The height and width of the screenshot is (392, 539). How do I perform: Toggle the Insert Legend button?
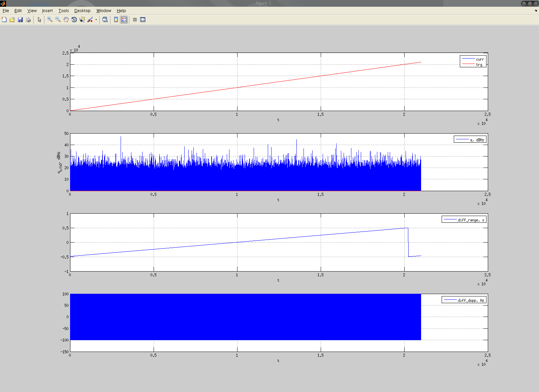[x=124, y=20]
